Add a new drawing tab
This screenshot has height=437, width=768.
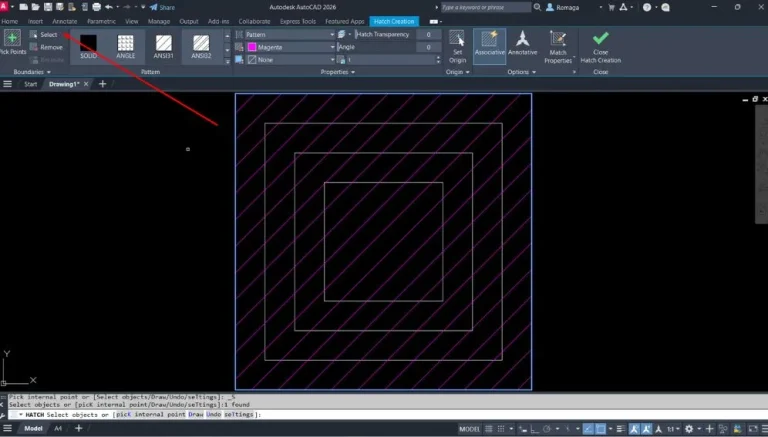click(102, 84)
